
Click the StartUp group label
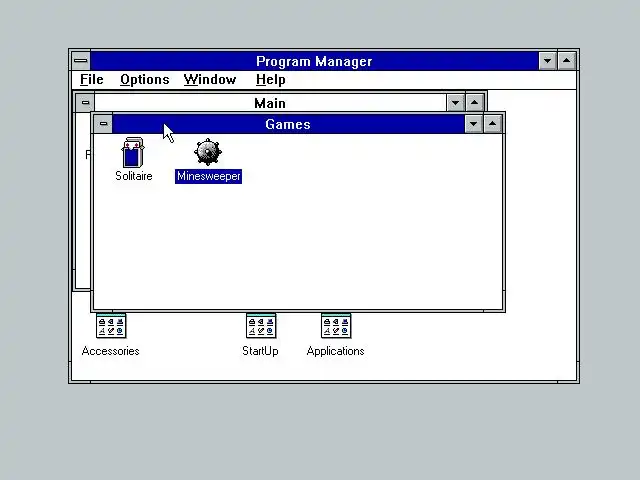(260, 351)
